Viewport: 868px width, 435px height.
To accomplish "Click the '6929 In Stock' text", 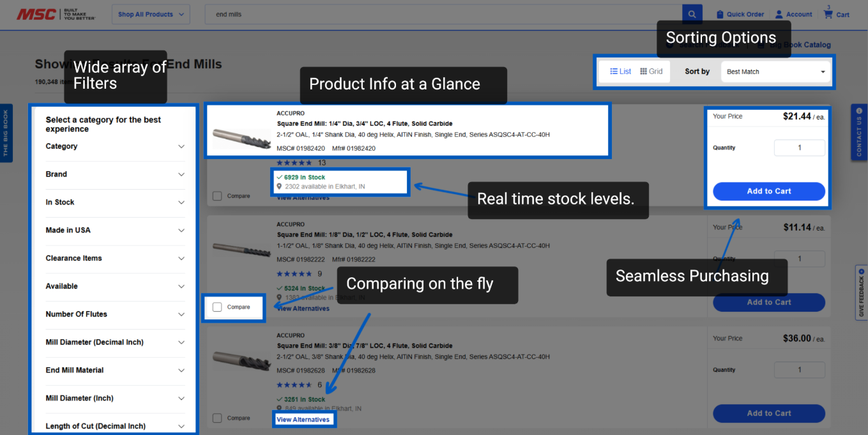I will [x=305, y=177].
